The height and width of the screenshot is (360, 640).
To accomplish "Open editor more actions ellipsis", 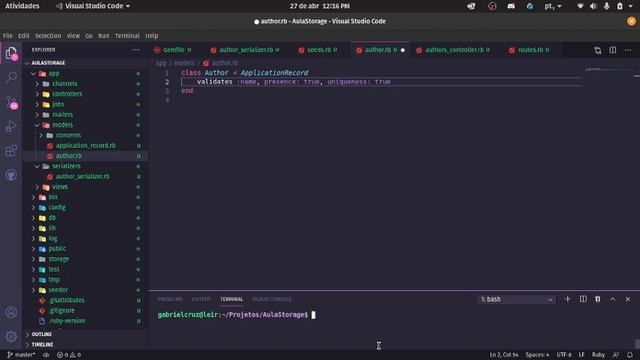I will [628, 50].
